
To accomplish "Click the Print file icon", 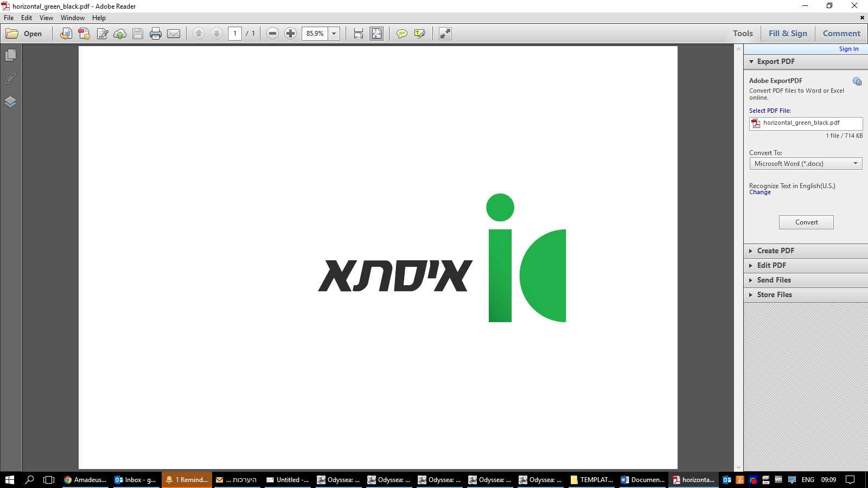I will pyautogui.click(x=156, y=34).
